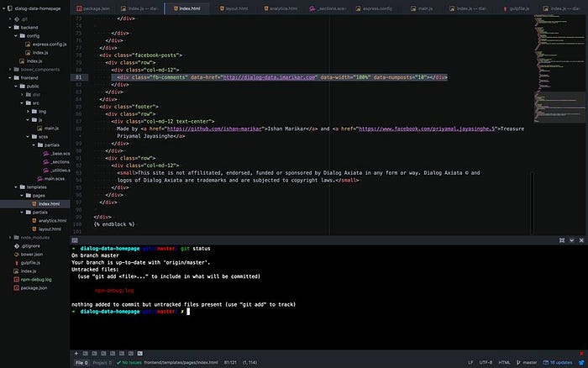Select the active last terminal icon
The image size is (588, 368).
point(140,354)
